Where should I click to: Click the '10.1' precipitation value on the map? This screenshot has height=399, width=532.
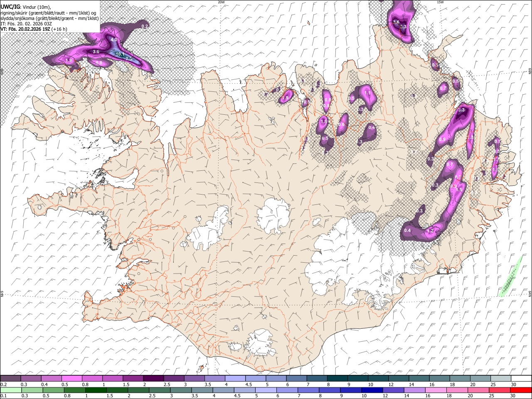tap(120, 54)
